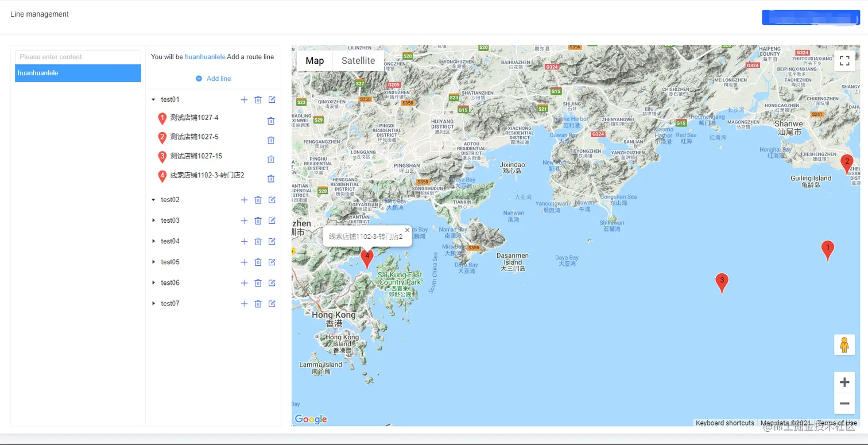Zoom out on the map
868x445 pixels.
click(x=844, y=404)
